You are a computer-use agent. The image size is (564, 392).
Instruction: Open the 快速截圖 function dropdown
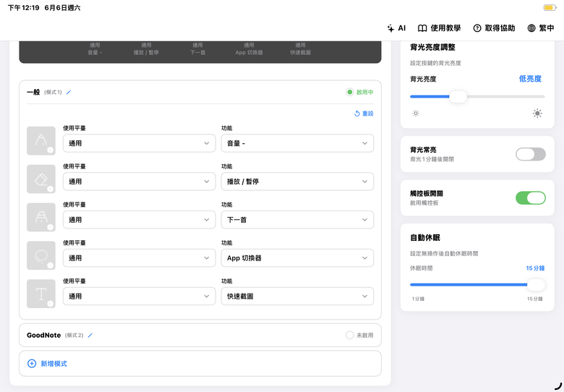[x=297, y=297]
